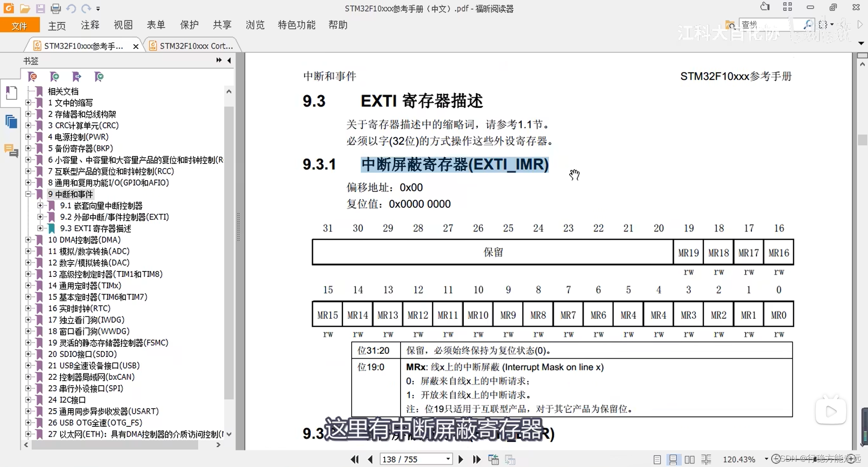Open the page number dropdown 138 / 755

(448, 459)
